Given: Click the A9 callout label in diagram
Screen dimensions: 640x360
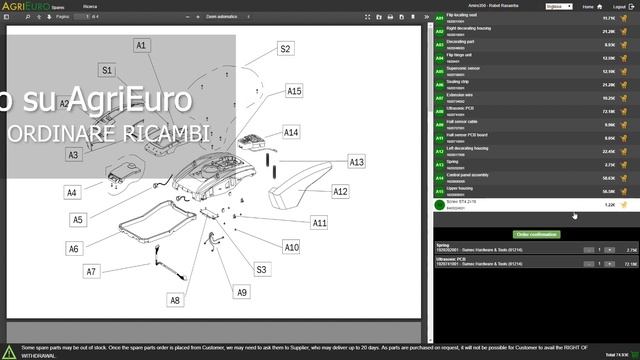Looking at the screenshot, I should pyautogui.click(x=242, y=293).
